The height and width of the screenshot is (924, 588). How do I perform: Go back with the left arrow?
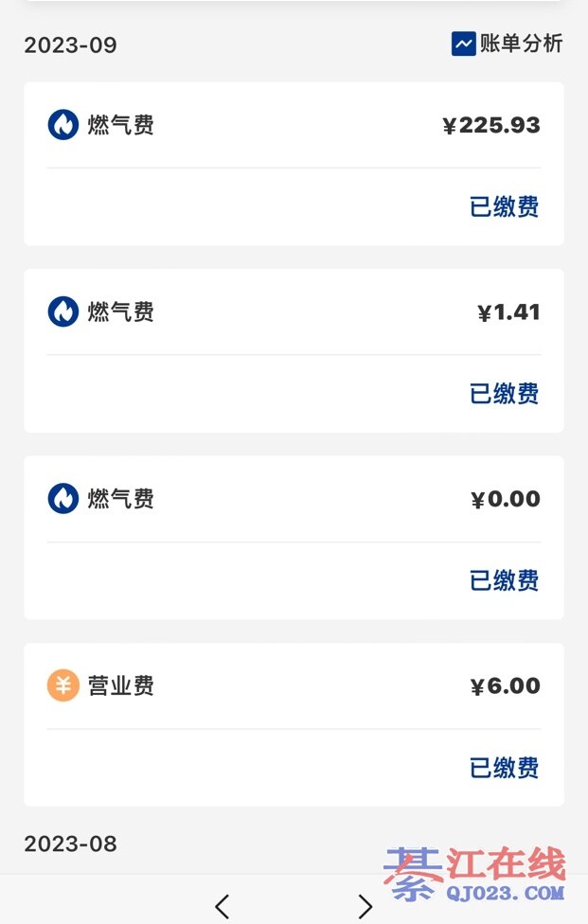pos(223,906)
